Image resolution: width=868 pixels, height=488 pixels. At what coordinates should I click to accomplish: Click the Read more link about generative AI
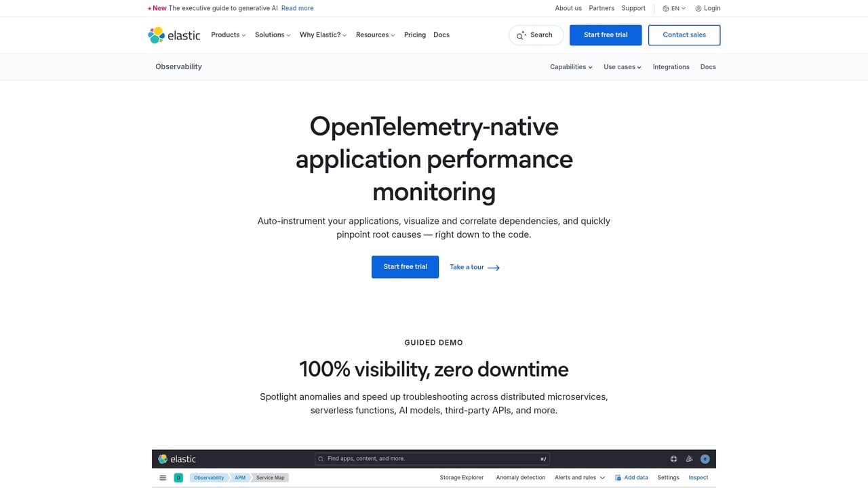(x=297, y=8)
